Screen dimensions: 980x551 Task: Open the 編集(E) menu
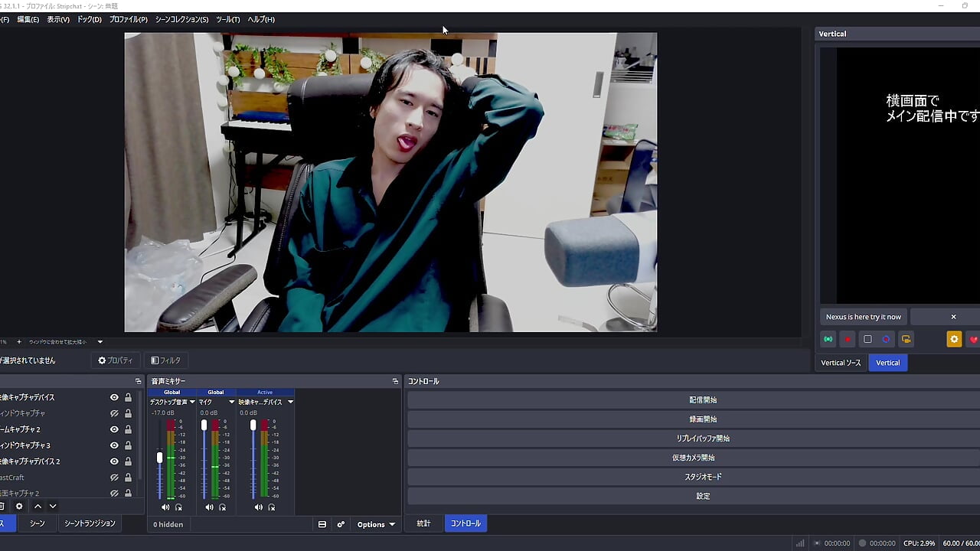point(28,19)
